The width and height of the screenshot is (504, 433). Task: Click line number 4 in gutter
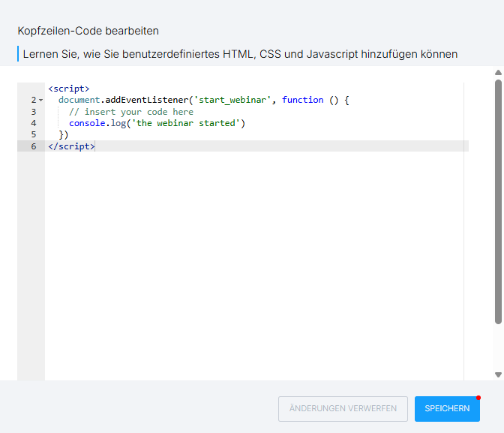click(34, 123)
